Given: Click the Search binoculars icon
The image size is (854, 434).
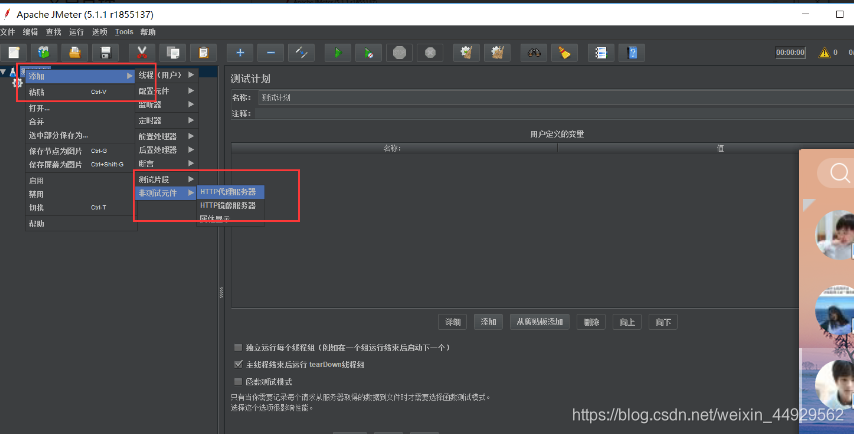Looking at the screenshot, I should 534,52.
